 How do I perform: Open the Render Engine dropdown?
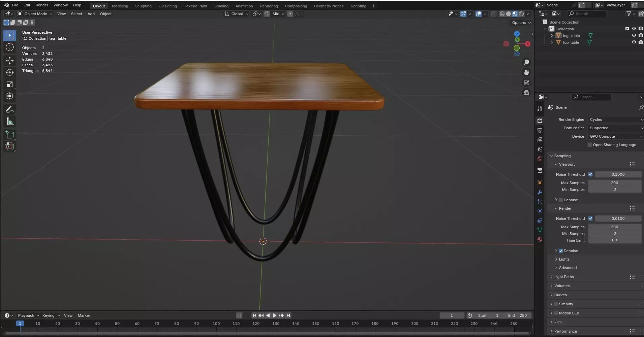coord(615,120)
